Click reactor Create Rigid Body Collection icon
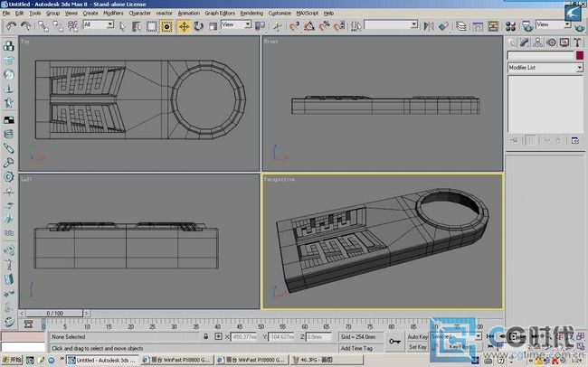588x367 pixels. pos(9,46)
